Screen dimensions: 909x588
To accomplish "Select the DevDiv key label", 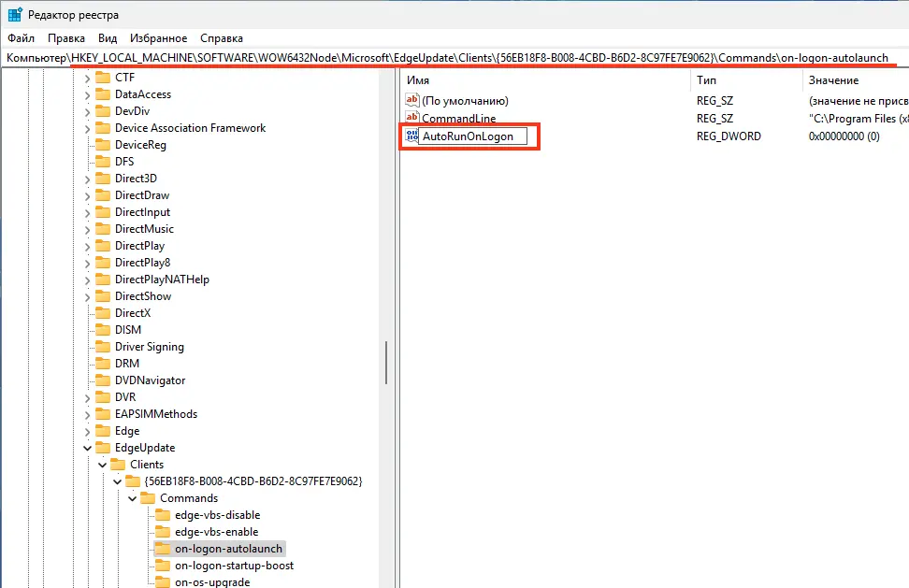I will [132, 111].
